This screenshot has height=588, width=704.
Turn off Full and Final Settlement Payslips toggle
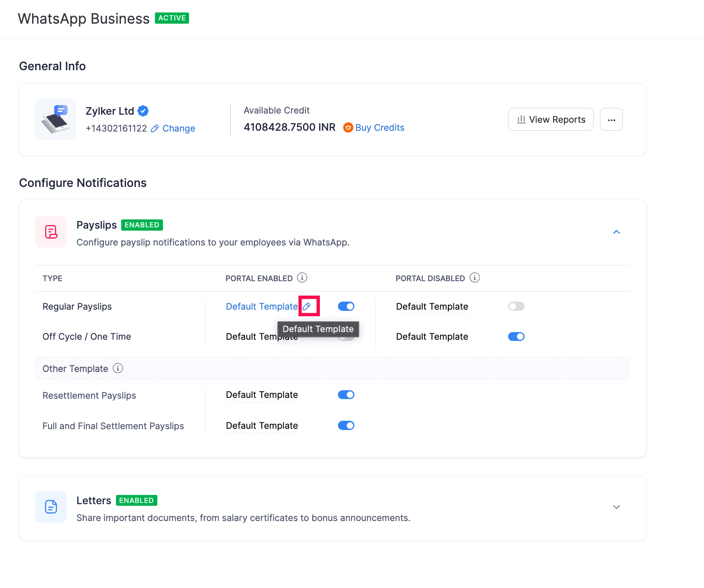coord(346,425)
